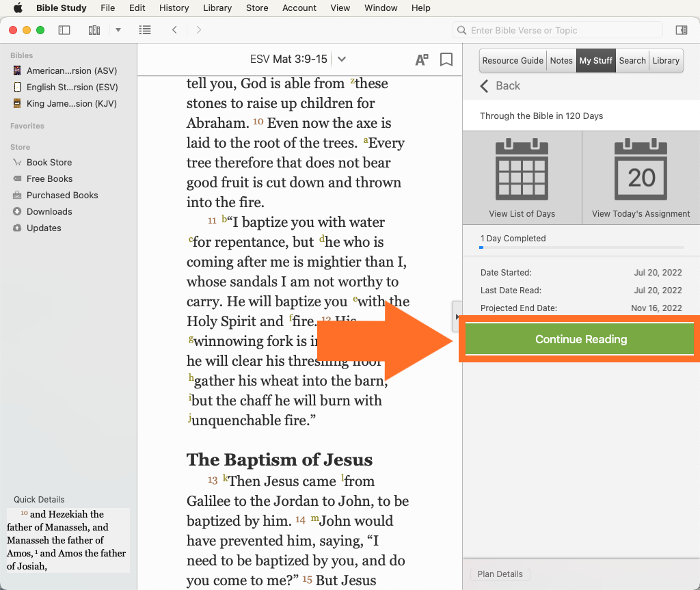Click the library books toolbar icon
Image resolution: width=700 pixels, height=590 pixels.
[x=94, y=30]
